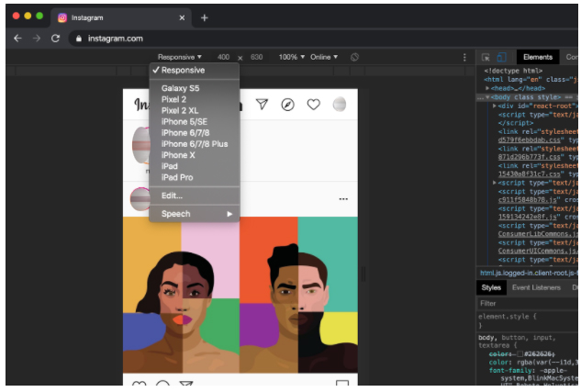Close the Instagram tab
Viewport: 581px width, 392px height.
(x=182, y=17)
